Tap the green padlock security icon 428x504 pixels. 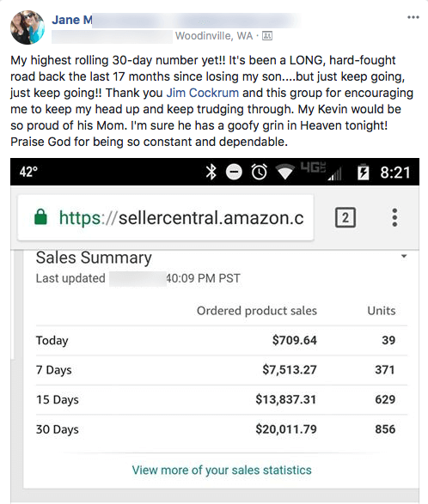coord(40,217)
